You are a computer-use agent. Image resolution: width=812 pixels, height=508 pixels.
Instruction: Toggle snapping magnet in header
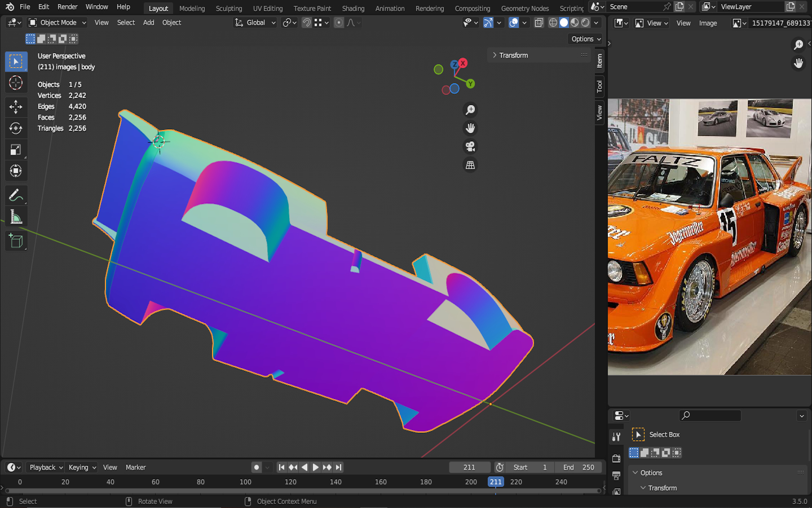(306, 23)
